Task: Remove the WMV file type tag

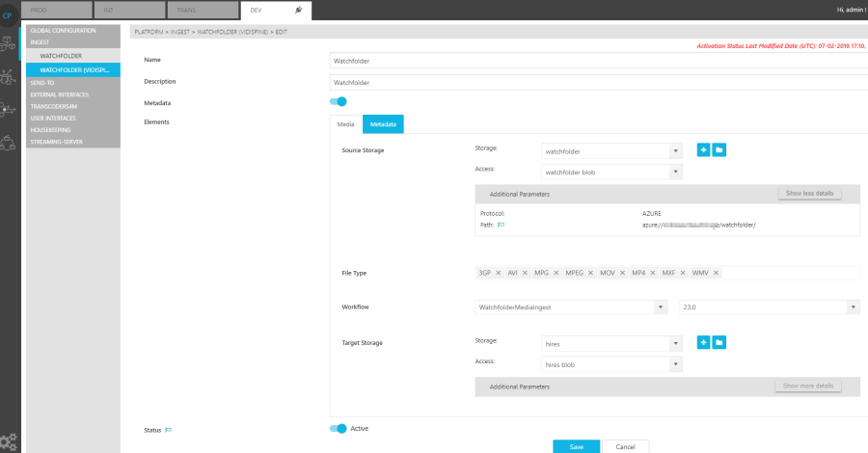Action: tap(716, 273)
